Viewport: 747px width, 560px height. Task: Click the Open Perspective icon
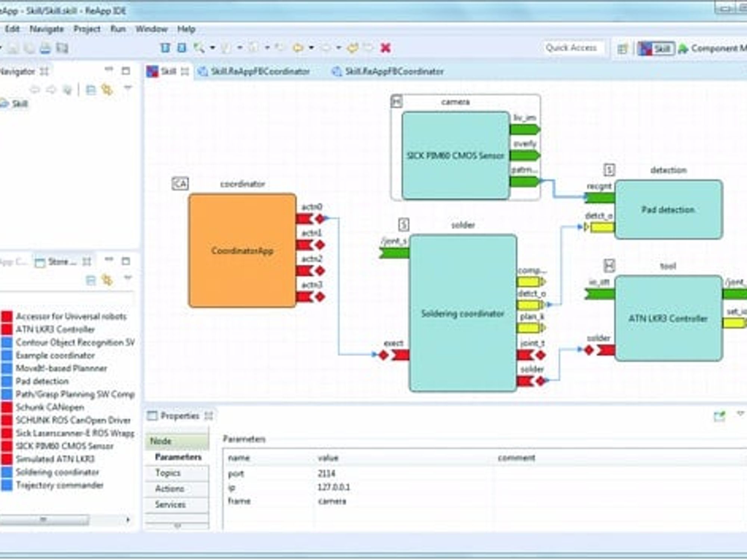(x=622, y=49)
